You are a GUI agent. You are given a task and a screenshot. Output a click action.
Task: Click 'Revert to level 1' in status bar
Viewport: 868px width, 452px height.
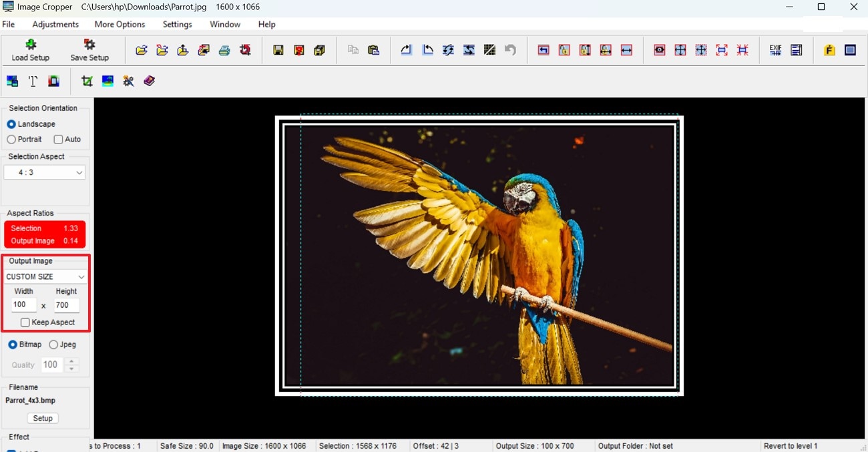coord(791,446)
